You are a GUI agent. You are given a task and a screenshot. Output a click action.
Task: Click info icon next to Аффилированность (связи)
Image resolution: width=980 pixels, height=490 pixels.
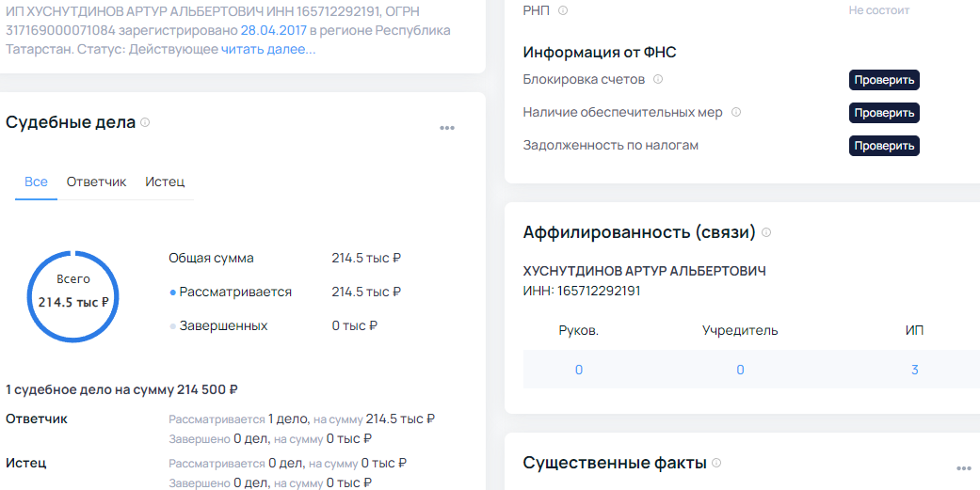tap(766, 232)
